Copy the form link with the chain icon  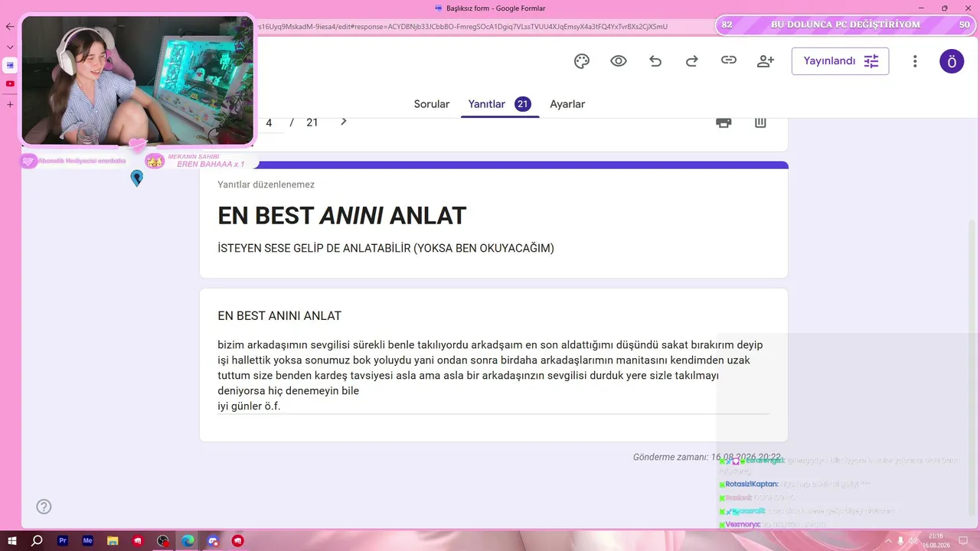pos(729,60)
